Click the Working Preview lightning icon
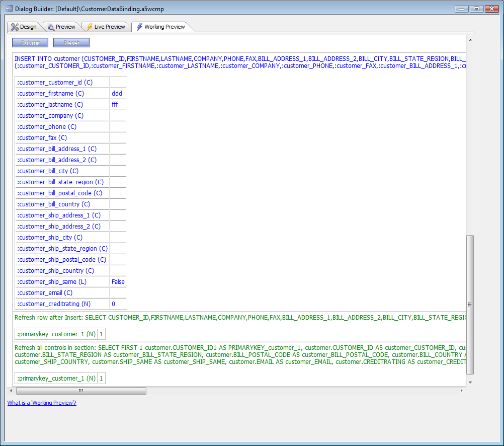This screenshot has width=504, height=446. point(139,27)
